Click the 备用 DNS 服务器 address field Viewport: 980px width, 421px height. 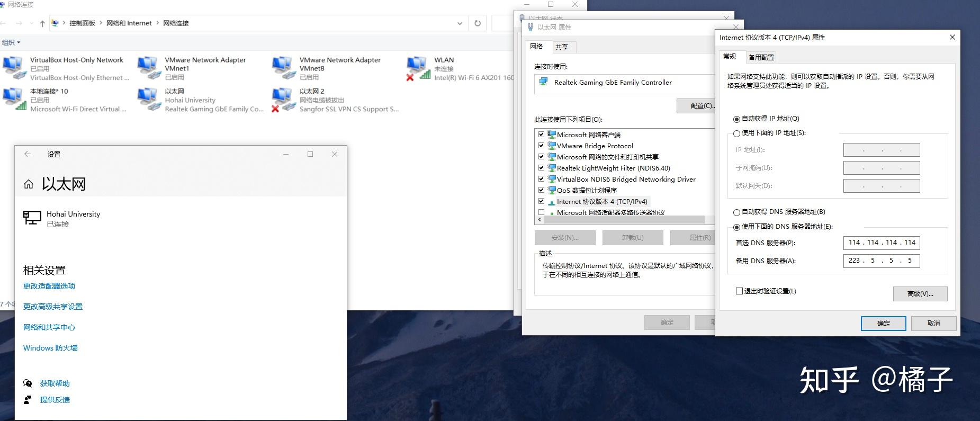882,261
